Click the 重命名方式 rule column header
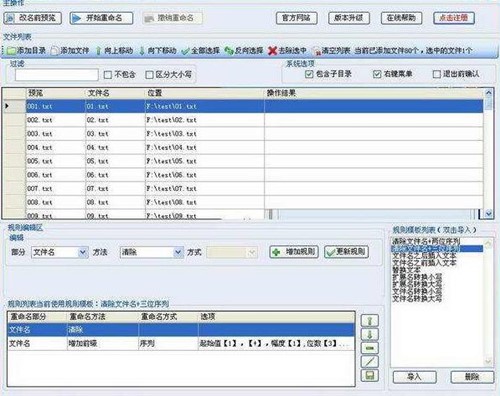This screenshot has height=396, width=500. click(168, 317)
